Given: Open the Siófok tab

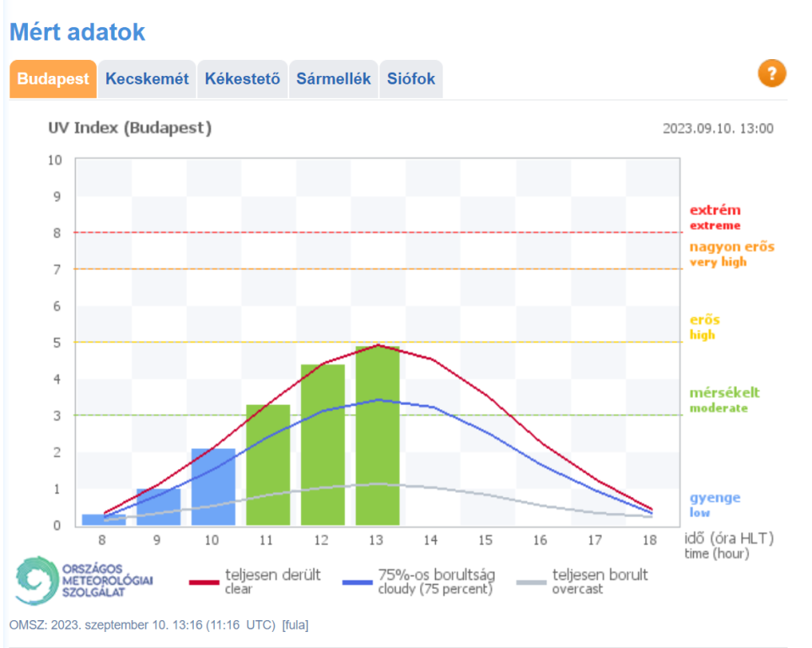Looking at the screenshot, I should [411, 79].
